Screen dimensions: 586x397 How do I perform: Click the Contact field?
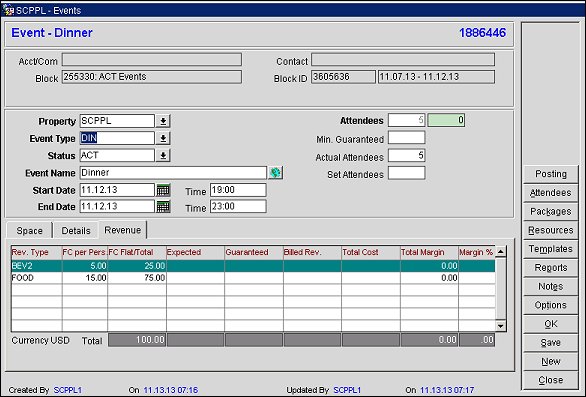click(403, 60)
